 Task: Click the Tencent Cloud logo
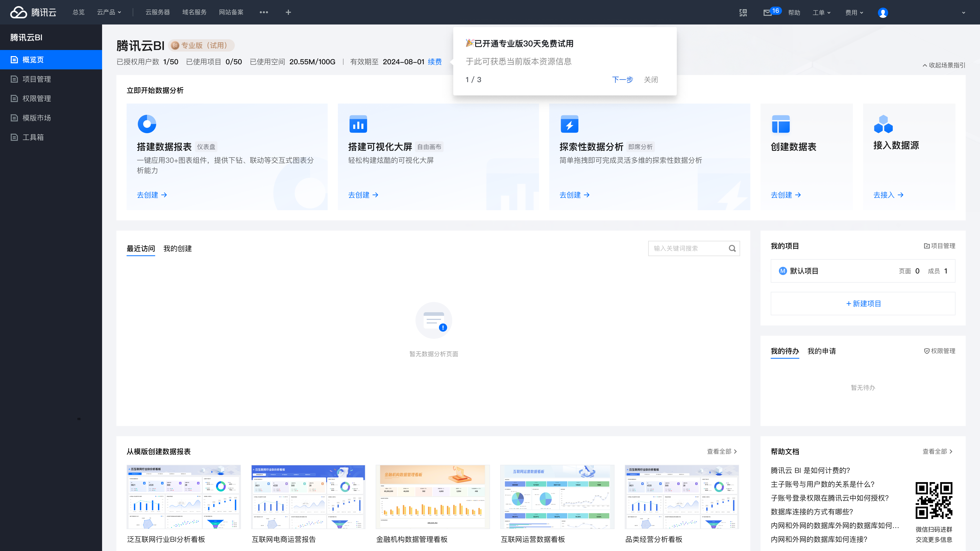click(33, 12)
